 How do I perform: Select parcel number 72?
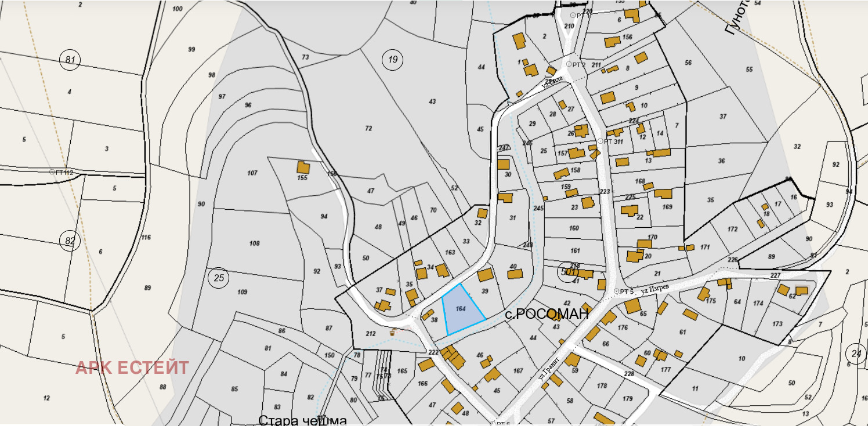coord(368,128)
